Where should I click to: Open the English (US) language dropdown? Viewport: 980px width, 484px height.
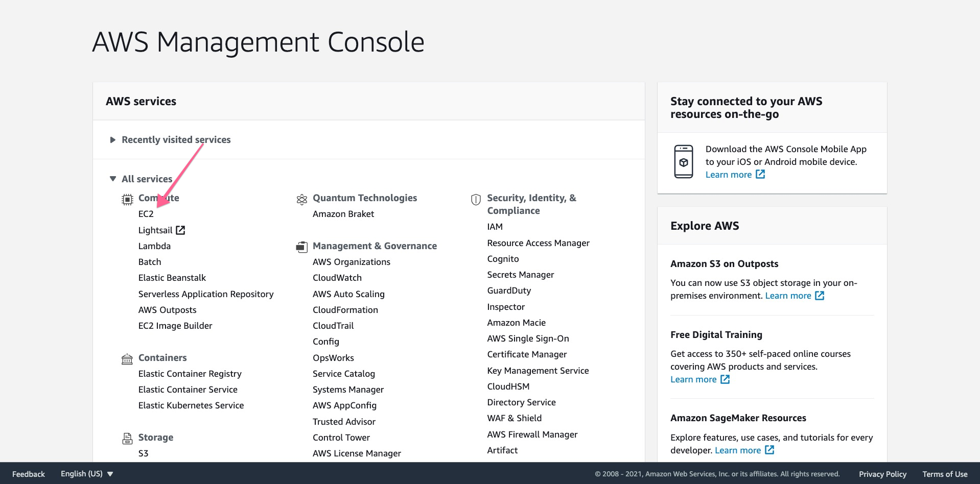tap(87, 474)
